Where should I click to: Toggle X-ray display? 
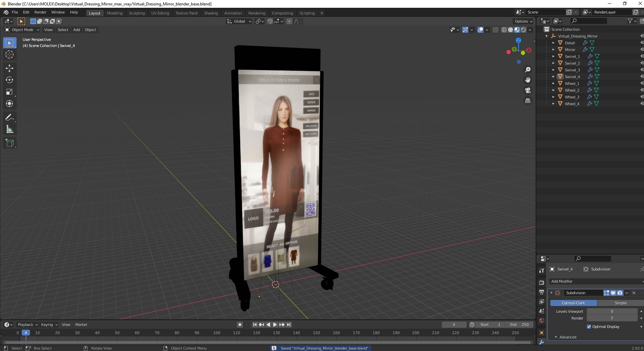coord(495,30)
